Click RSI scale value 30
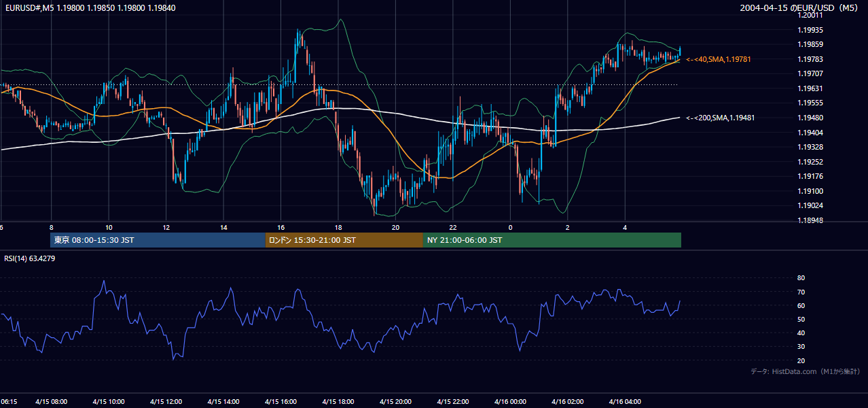The height and width of the screenshot is (408, 868). (801, 347)
